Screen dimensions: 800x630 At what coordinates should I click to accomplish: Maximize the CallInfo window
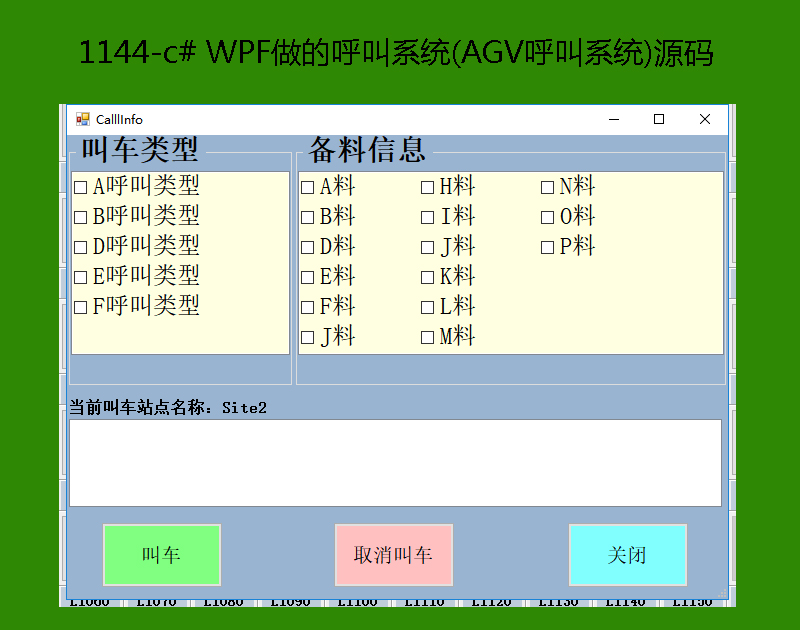coord(659,120)
